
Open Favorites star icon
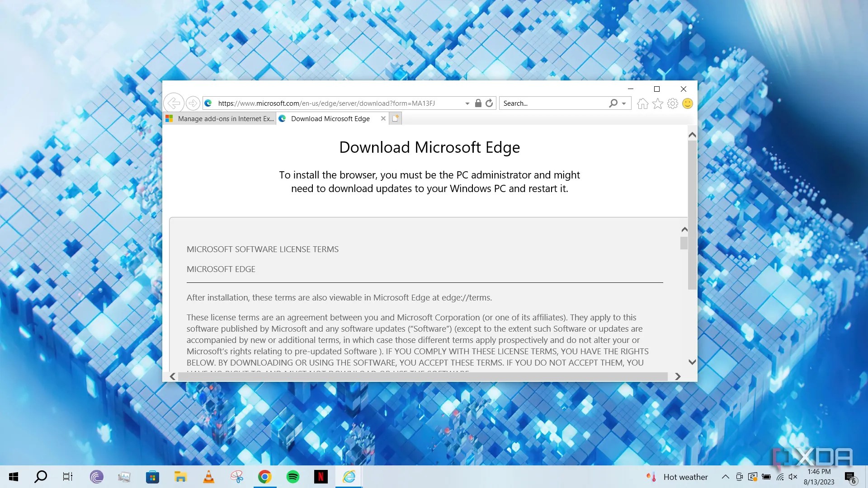point(658,104)
